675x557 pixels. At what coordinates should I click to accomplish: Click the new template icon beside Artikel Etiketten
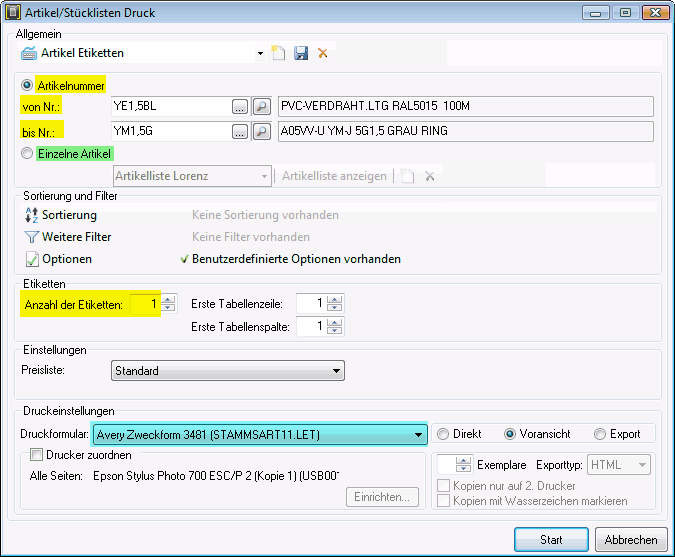[x=278, y=53]
